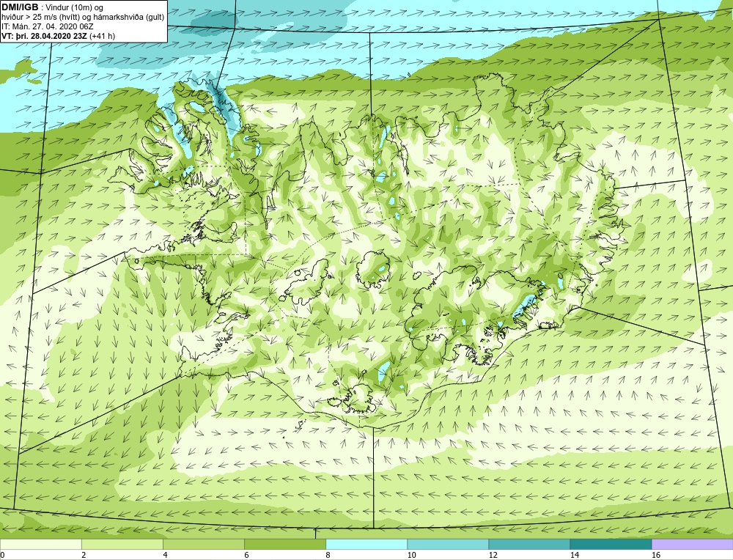Click the 14–16 m/s dark teal legend swatch
733x560 pixels.
click(610, 544)
